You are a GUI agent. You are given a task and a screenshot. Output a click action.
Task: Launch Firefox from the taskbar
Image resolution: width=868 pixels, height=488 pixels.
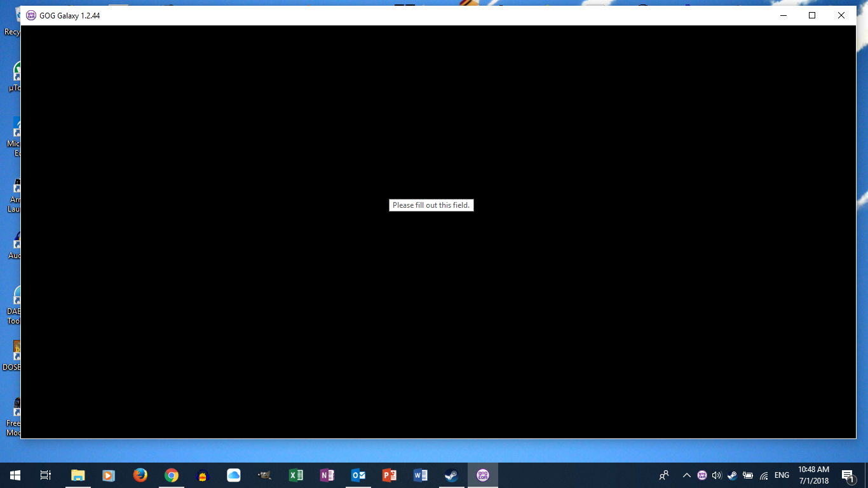pos(140,475)
